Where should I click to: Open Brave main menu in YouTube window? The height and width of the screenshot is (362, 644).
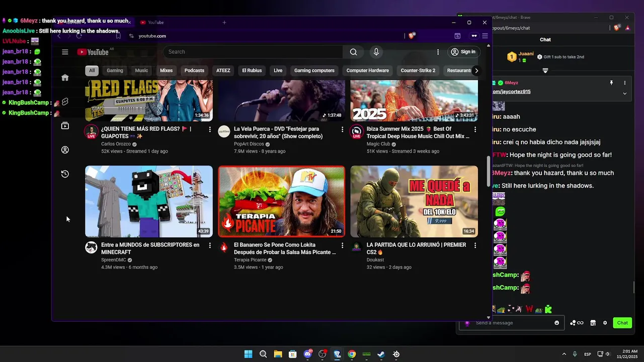tap(485, 36)
